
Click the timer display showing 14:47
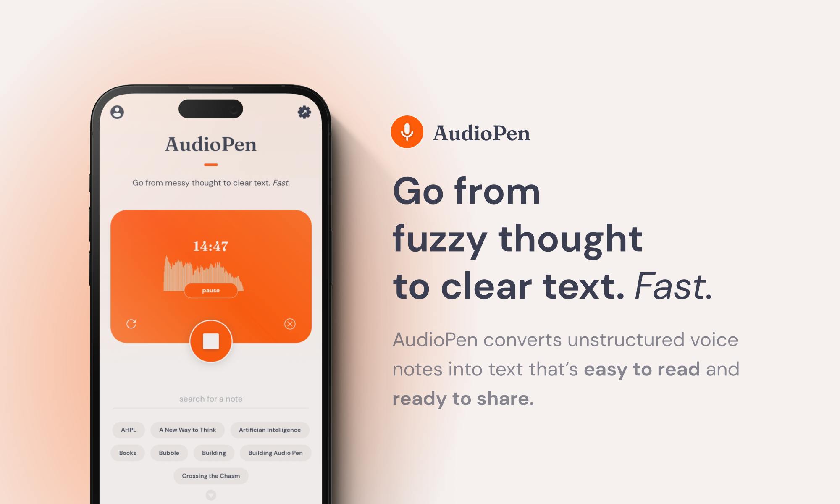[210, 244]
